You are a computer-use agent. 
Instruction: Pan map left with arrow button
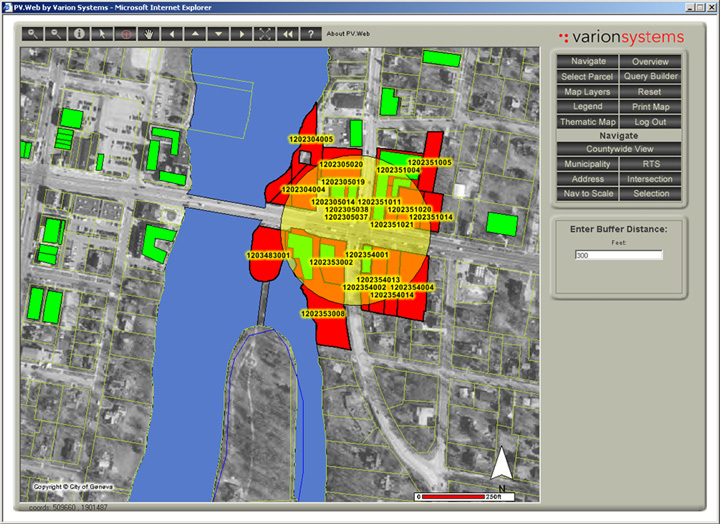tap(172, 34)
